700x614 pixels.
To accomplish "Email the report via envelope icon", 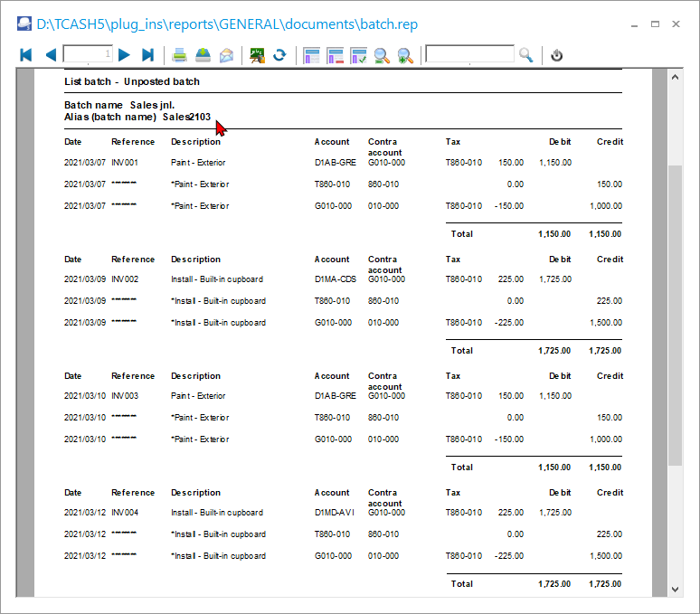I will pyautogui.click(x=226, y=55).
